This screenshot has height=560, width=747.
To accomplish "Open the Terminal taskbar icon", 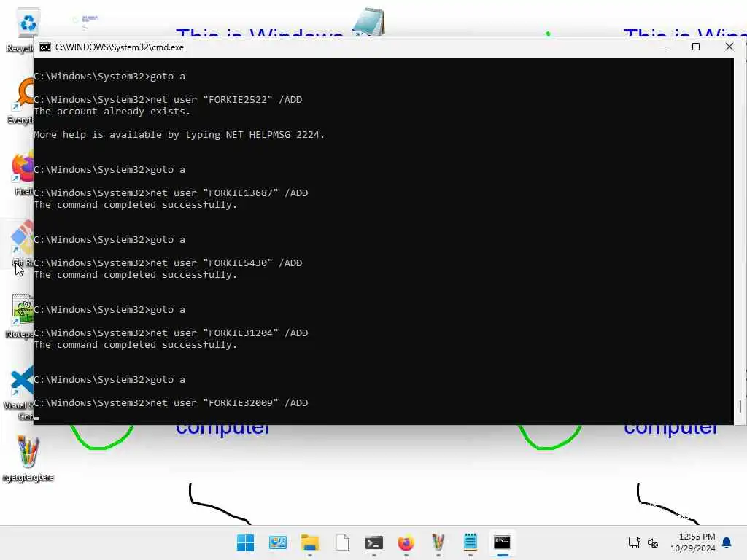I will click(x=374, y=542).
